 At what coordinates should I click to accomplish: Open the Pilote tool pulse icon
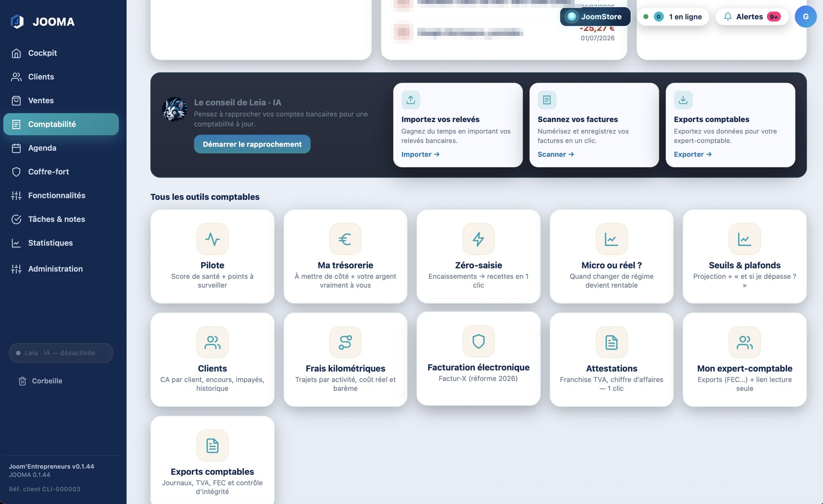pos(212,239)
